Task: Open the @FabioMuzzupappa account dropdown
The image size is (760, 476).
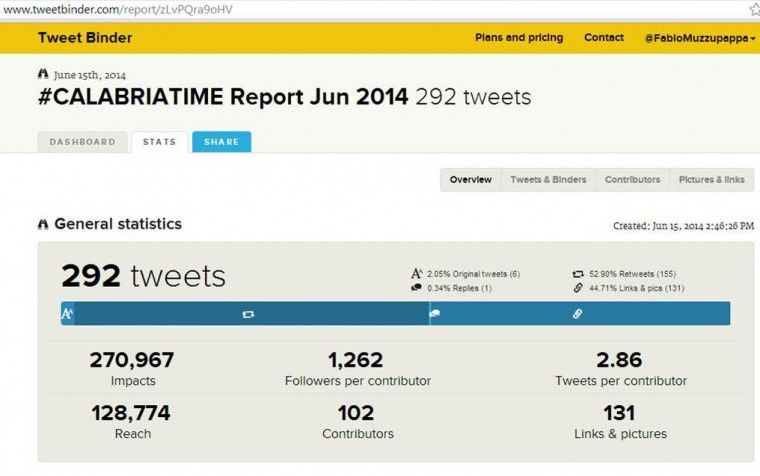Action: coord(700,38)
